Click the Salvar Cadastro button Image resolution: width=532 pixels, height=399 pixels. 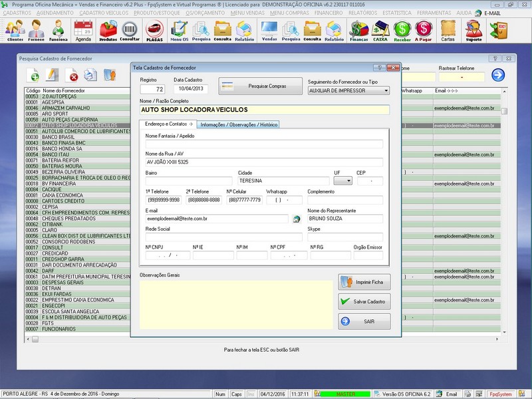[364, 301]
